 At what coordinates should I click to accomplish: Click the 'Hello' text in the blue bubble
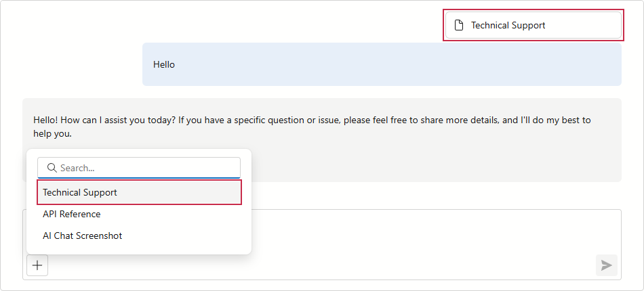pyautogui.click(x=164, y=65)
